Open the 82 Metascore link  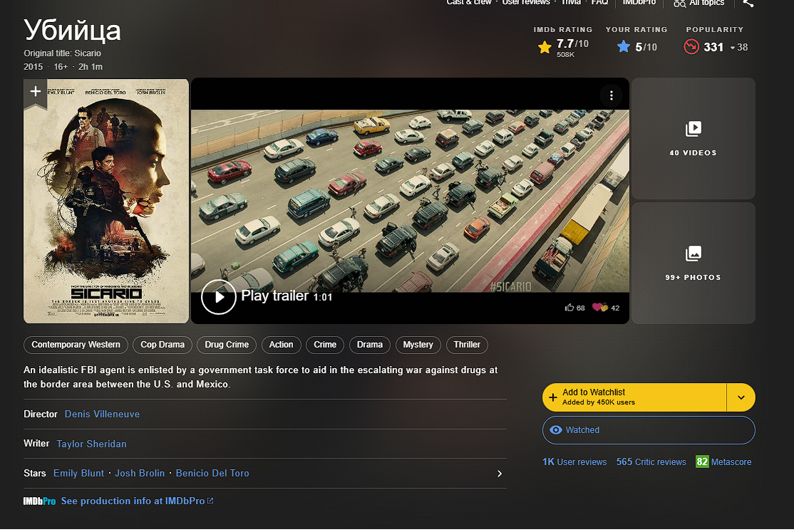coord(723,462)
